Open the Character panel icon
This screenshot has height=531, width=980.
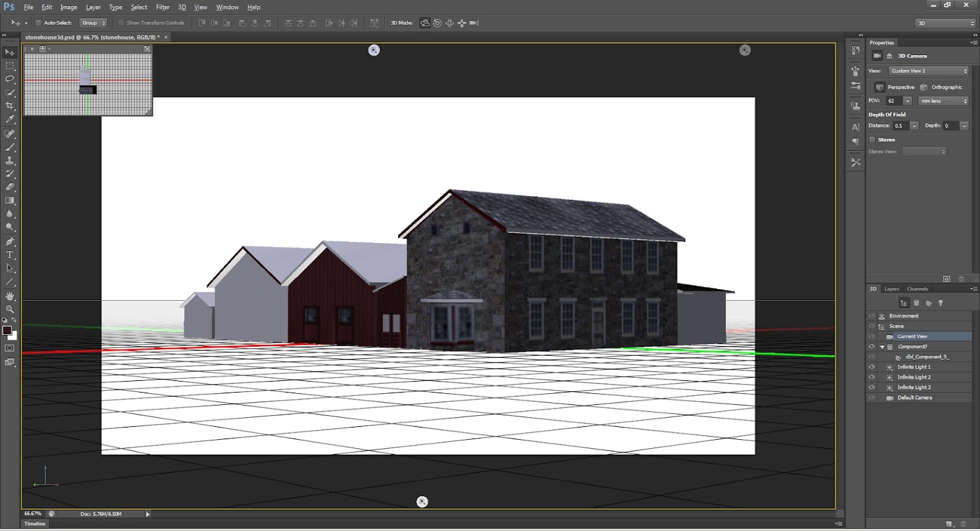(856, 127)
